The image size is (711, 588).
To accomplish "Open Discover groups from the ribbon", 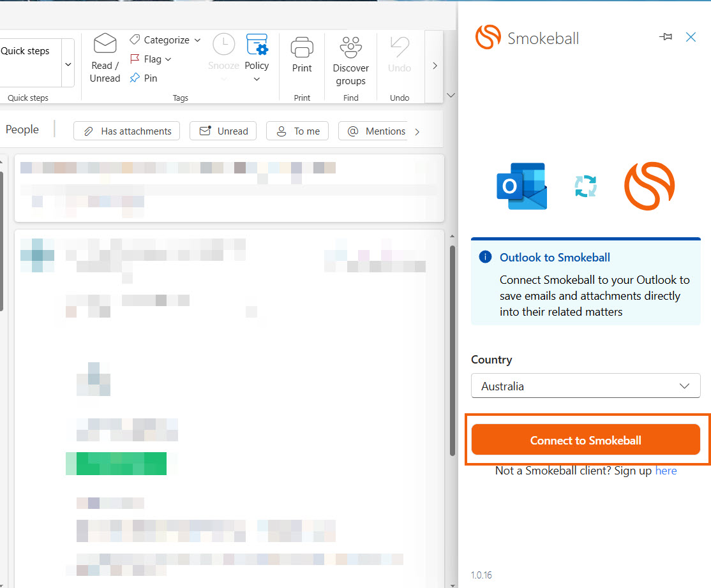I will point(350,48).
